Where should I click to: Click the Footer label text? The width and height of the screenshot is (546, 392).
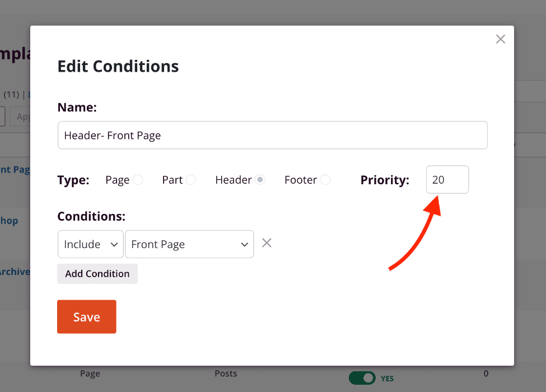tap(300, 180)
